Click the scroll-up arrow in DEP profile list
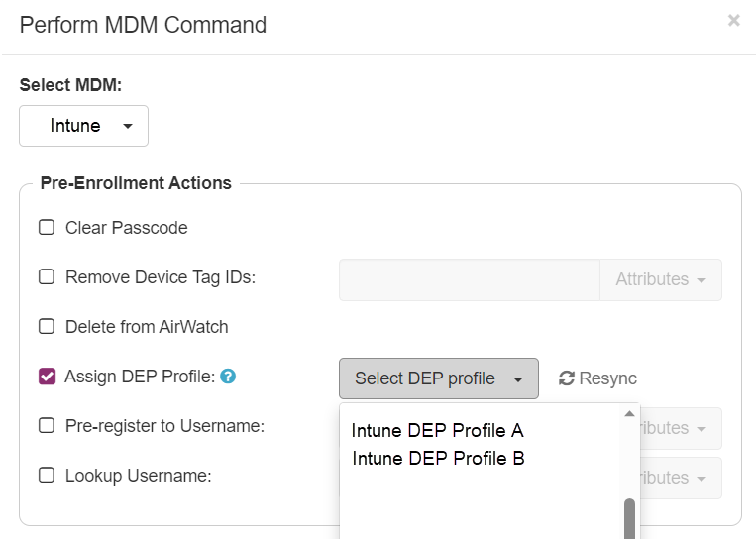756x540 pixels. click(629, 414)
